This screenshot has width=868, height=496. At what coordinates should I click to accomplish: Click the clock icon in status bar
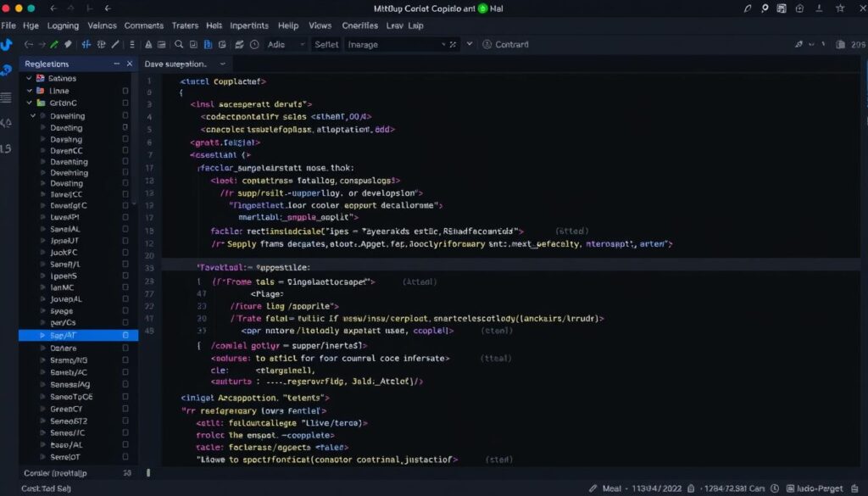tap(775, 488)
